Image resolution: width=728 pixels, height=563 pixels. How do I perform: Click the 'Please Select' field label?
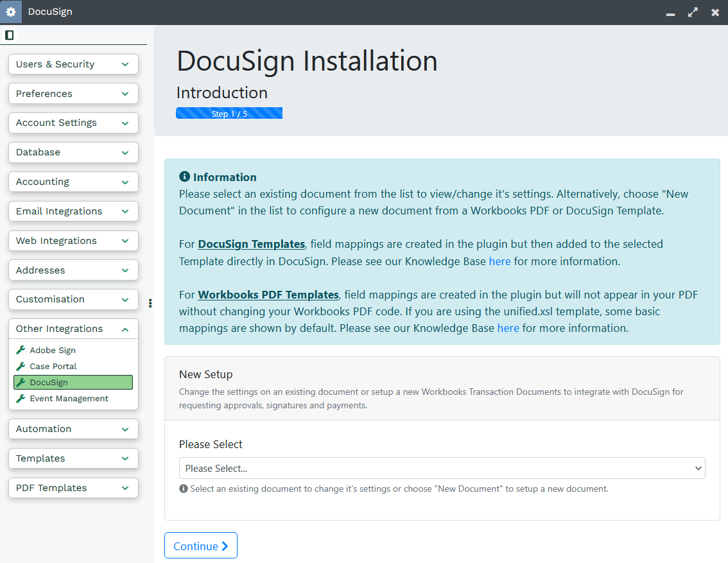[x=211, y=445]
